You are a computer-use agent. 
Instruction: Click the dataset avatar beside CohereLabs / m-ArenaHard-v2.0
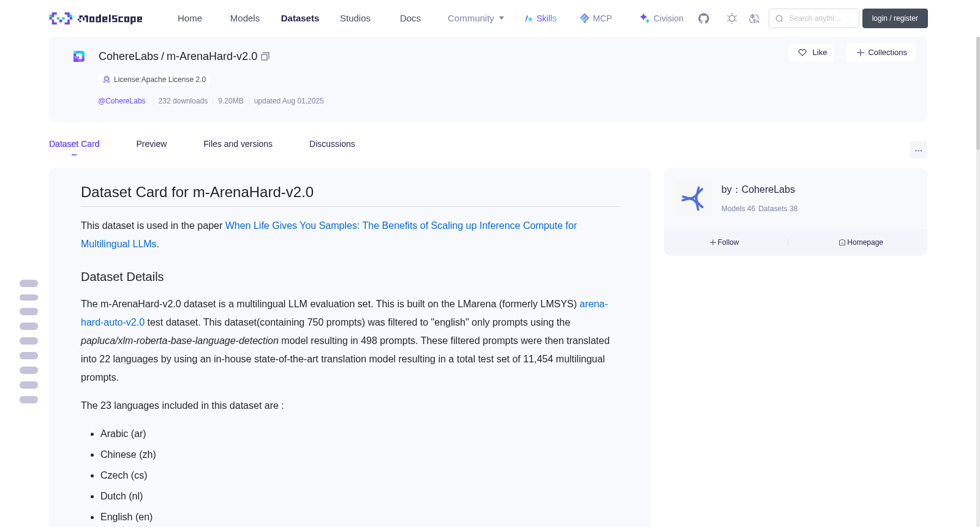coord(79,56)
